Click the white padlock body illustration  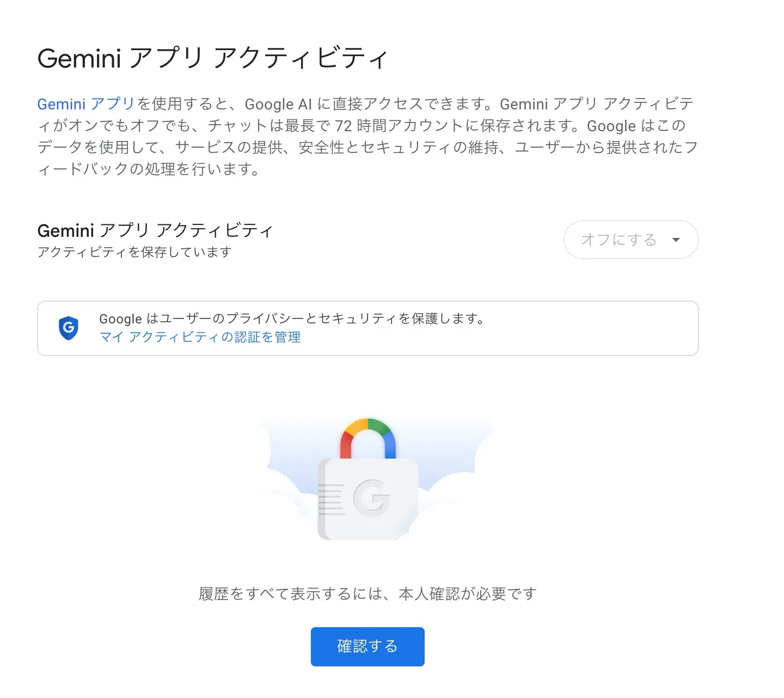pyautogui.click(x=368, y=499)
